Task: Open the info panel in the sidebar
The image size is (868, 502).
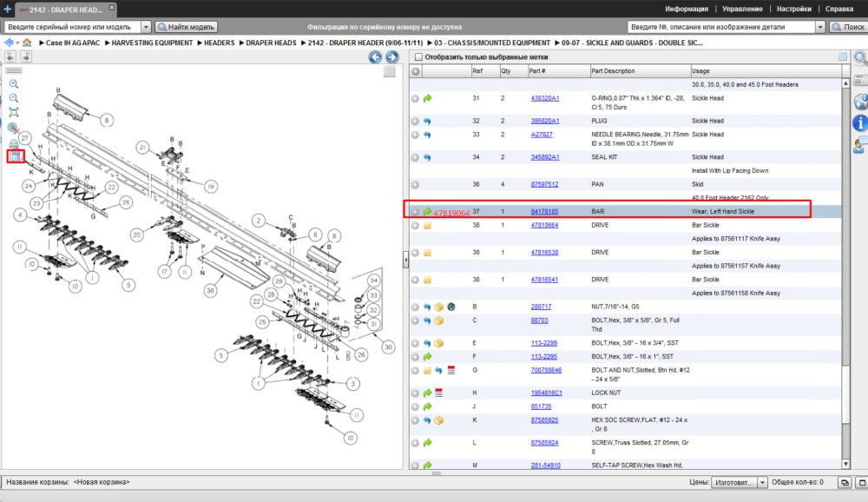Action: click(x=860, y=123)
